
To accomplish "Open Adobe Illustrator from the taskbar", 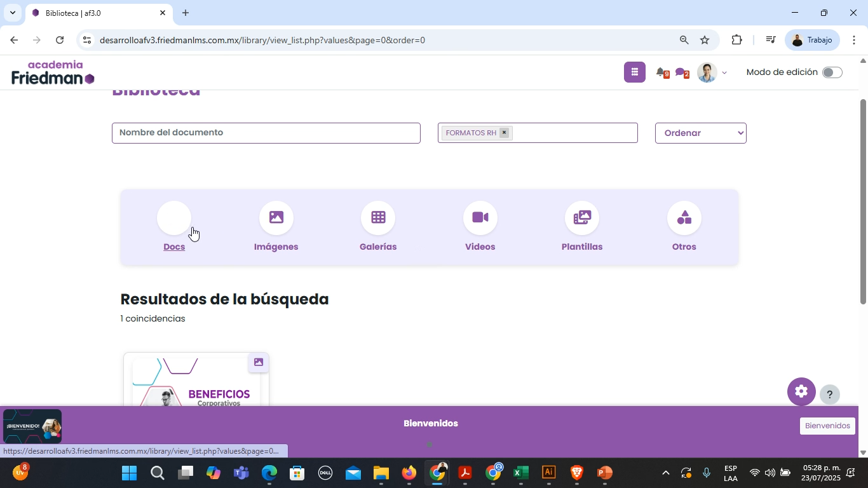I will [549, 473].
